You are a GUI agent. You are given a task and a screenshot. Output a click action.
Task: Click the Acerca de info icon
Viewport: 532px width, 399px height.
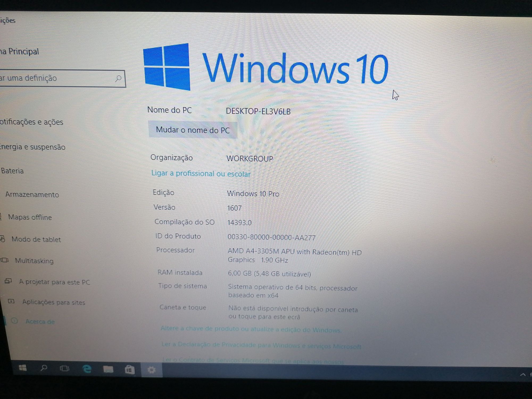(x=15, y=321)
